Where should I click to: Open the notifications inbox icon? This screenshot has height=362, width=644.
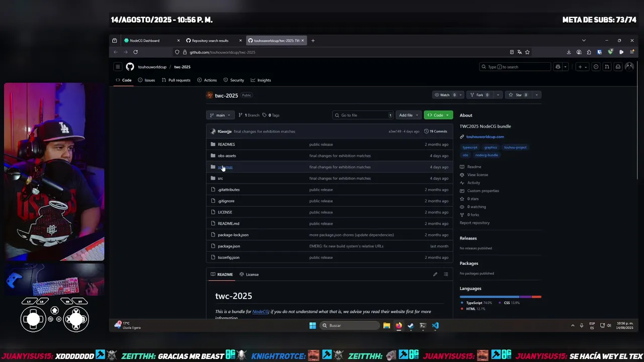coord(618,67)
